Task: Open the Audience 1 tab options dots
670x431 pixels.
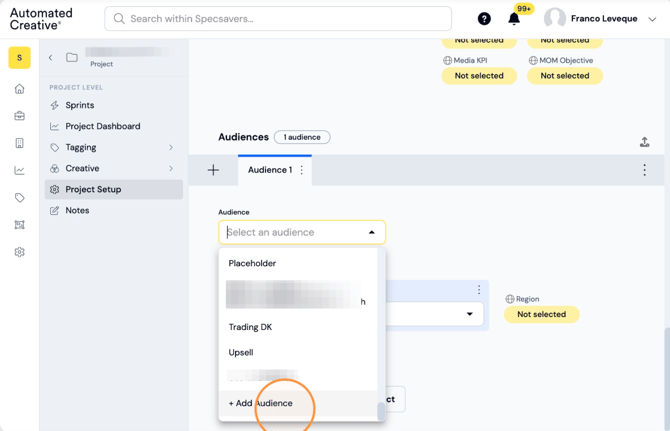Action: point(302,170)
